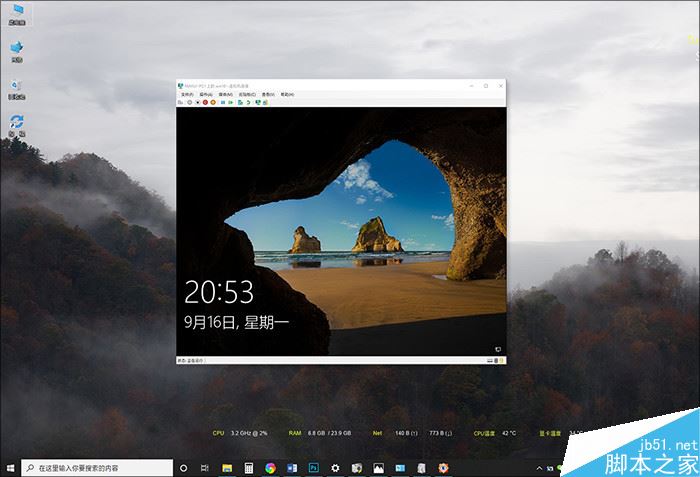Click the taskbar search input box
This screenshot has height=477, width=700.
click(x=95, y=467)
